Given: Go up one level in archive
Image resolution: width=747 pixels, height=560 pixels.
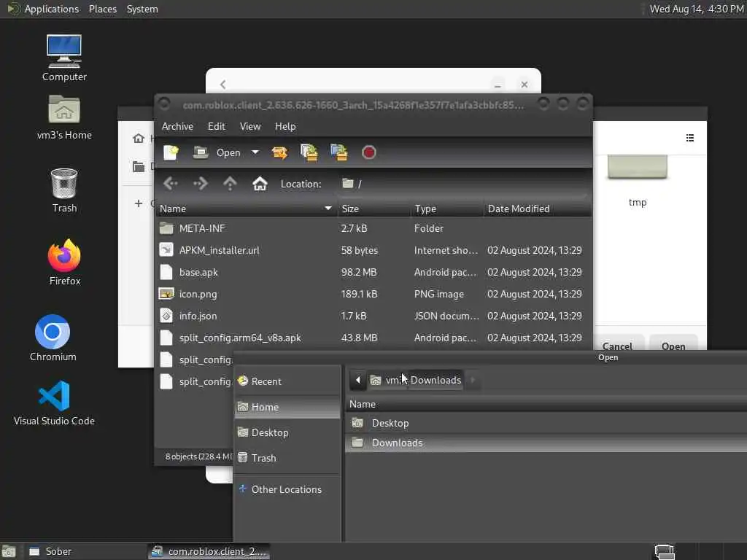Looking at the screenshot, I should pos(230,183).
